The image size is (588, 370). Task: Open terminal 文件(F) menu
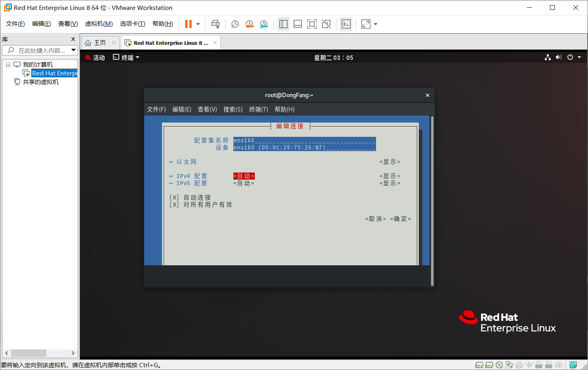(x=157, y=109)
